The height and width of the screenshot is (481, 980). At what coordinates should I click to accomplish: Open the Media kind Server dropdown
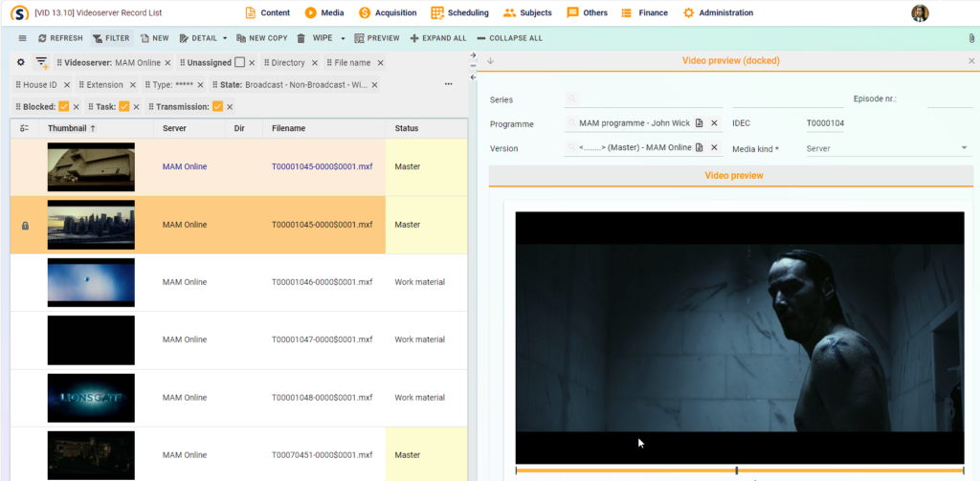[889, 148]
